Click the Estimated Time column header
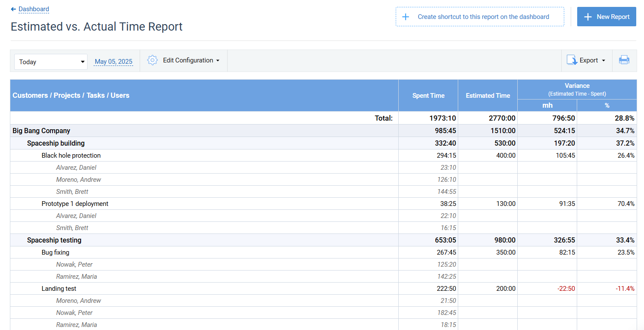The image size is (644, 330). (488, 96)
